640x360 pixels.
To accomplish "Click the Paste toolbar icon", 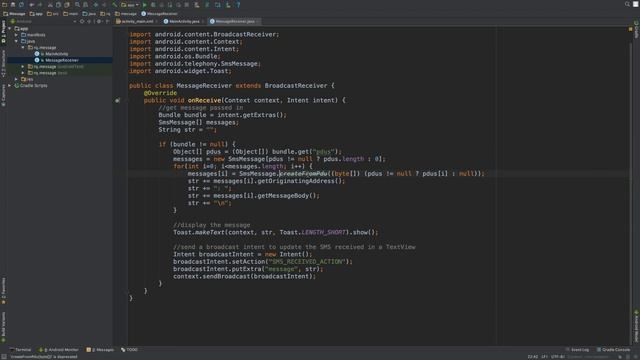I will (x=67, y=4).
